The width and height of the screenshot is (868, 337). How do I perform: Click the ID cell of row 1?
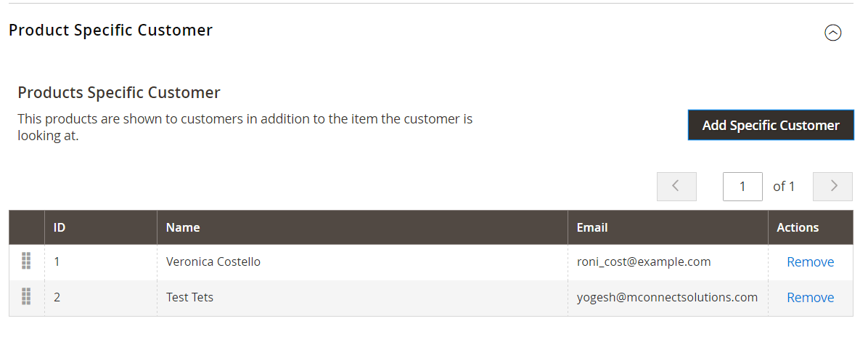click(57, 261)
